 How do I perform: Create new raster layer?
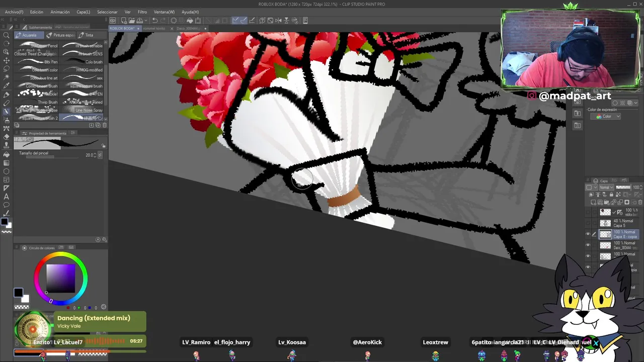(x=593, y=202)
